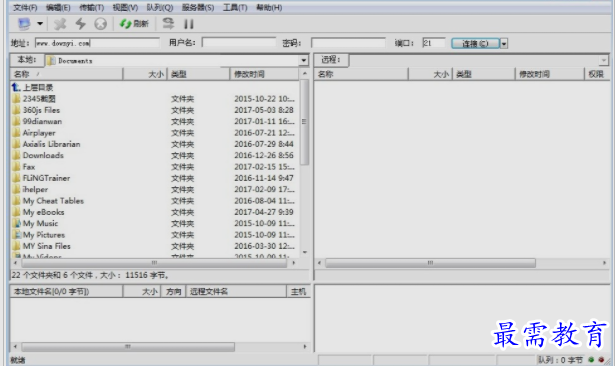Click the 主机 queue column header

[x=298, y=291]
